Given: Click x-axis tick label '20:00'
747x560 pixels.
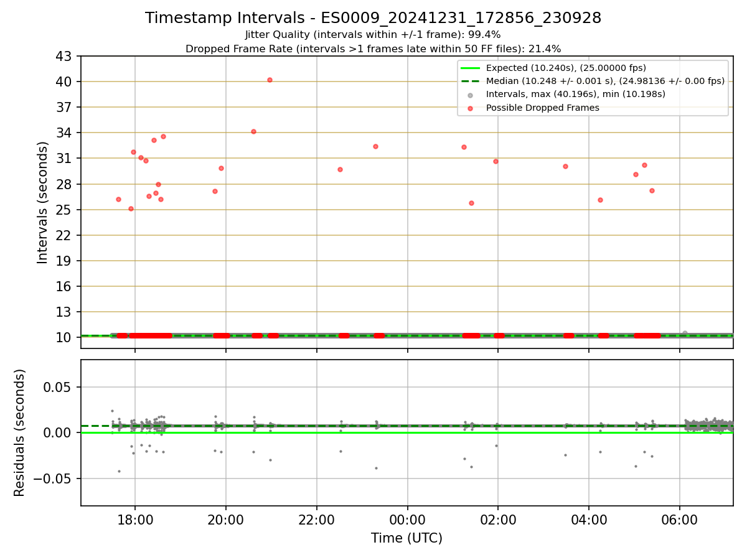Looking at the screenshot, I should 226,520.
